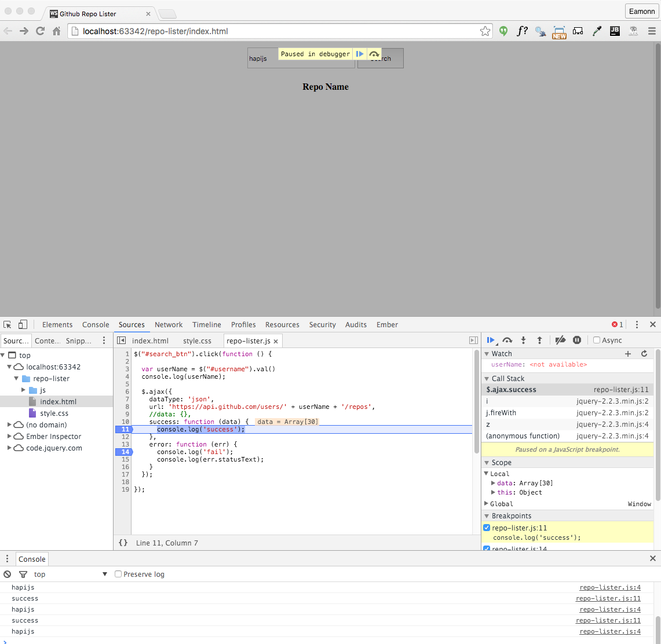The height and width of the screenshot is (644, 661).
Task: Pretty print the source code
Action: point(123,543)
